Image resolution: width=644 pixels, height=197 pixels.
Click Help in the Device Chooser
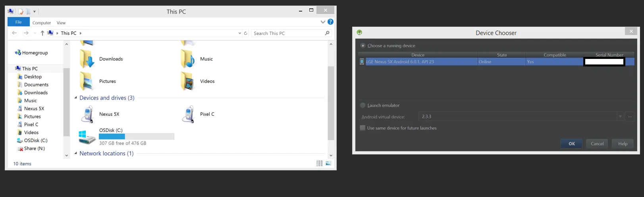[x=623, y=144]
